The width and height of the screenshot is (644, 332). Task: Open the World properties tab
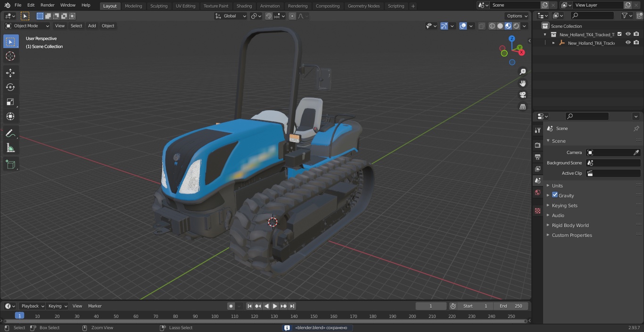[537, 193]
